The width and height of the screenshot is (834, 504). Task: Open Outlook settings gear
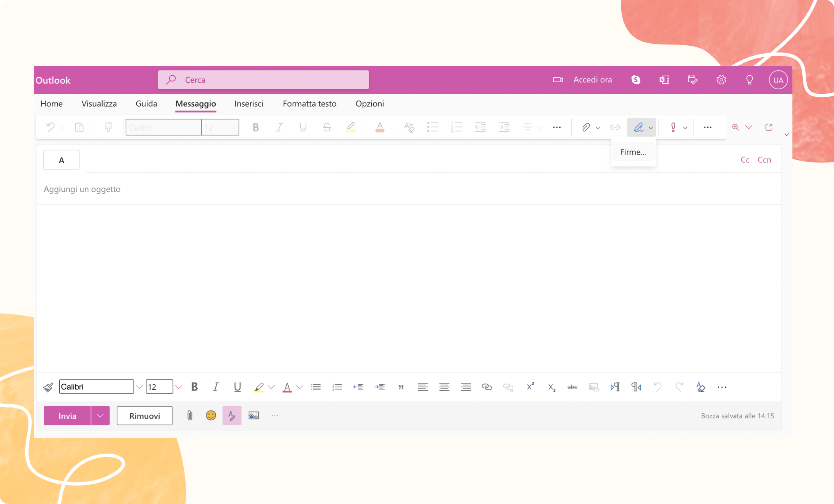click(x=721, y=80)
